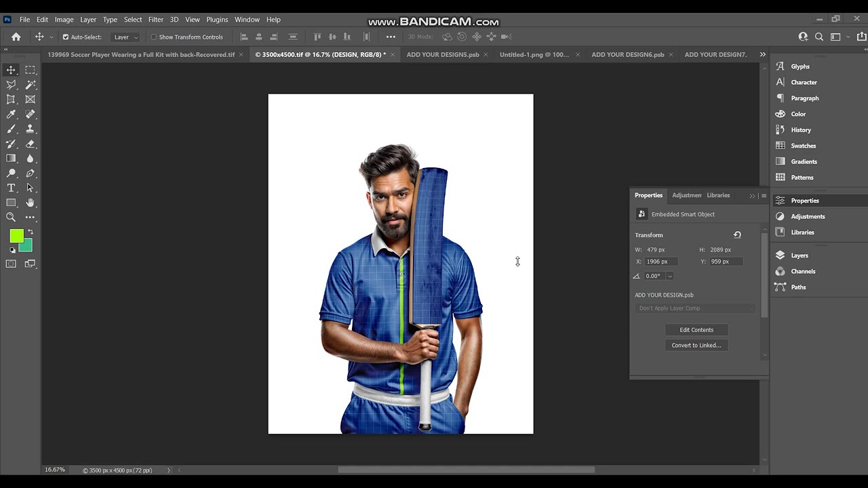Open the Filter menu
This screenshot has width=868, height=488.
[x=156, y=20]
